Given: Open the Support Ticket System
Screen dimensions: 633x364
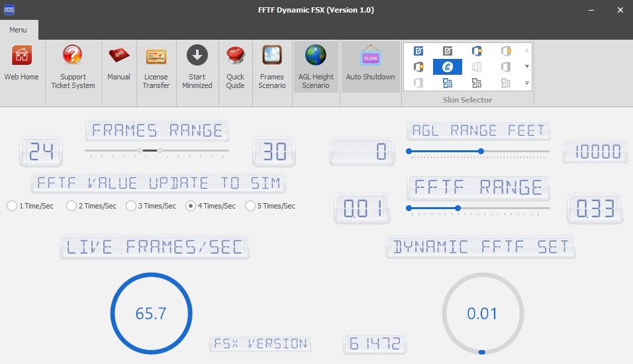Looking at the screenshot, I should 73,55.
